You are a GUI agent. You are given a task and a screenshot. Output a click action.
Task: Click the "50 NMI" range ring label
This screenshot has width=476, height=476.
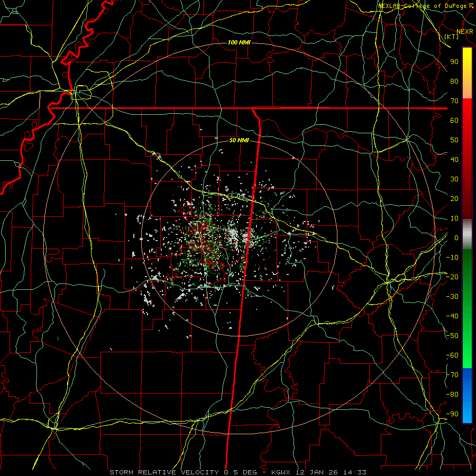[x=239, y=140]
